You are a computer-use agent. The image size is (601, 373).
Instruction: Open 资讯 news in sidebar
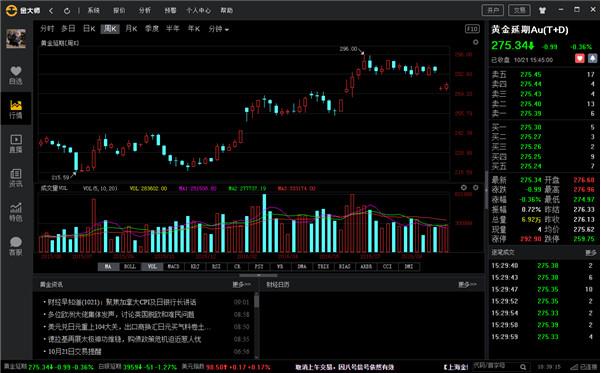(16, 178)
